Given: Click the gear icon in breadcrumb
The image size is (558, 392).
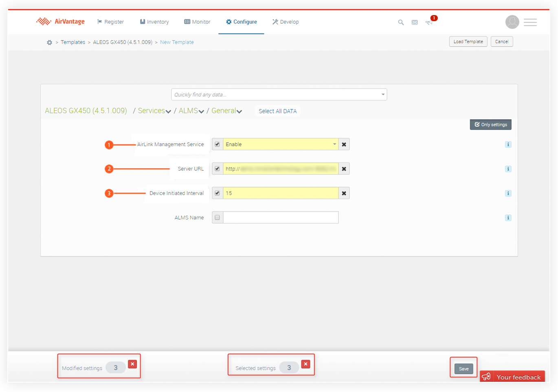Looking at the screenshot, I should [49, 42].
